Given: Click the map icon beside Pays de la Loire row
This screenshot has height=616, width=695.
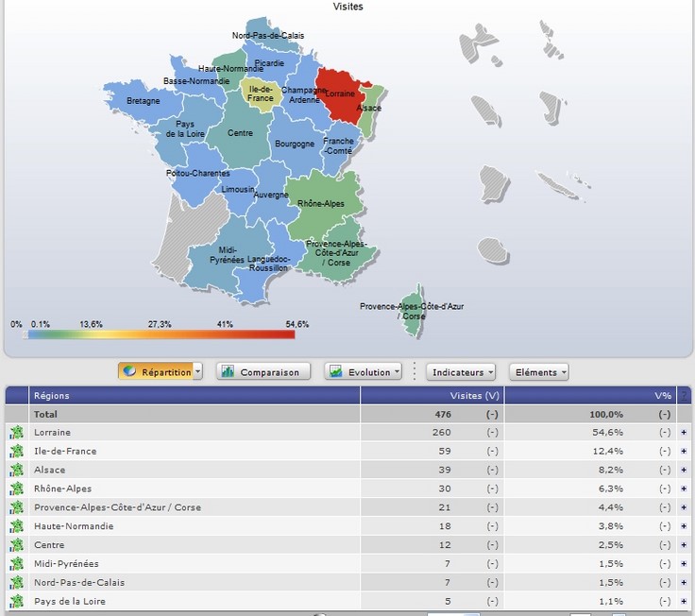Looking at the screenshot, I should coord(16,602).
